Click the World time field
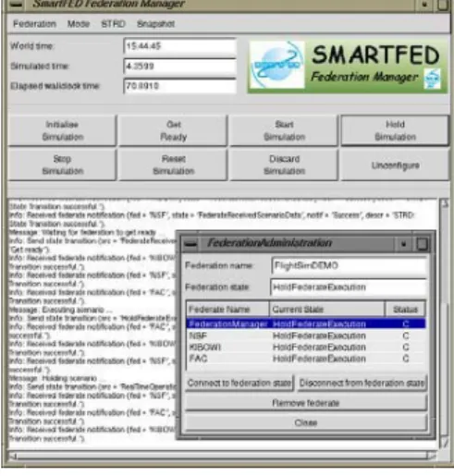 (x=180, y=46)
